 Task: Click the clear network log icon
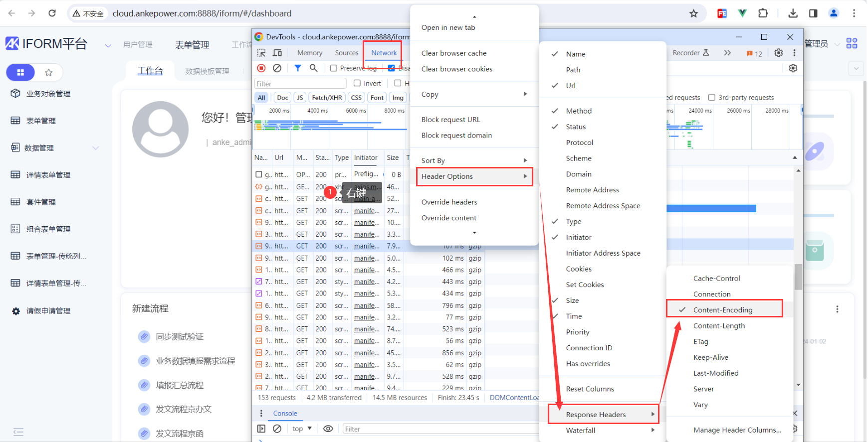(x=277, y=68)
